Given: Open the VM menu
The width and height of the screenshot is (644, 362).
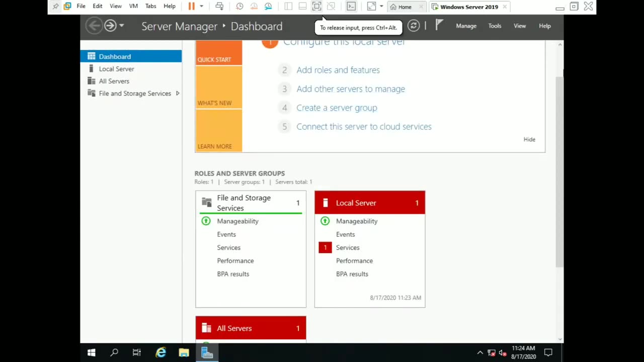Looking at the screenshot, I should pyautogui.click(x=133, y=6).
